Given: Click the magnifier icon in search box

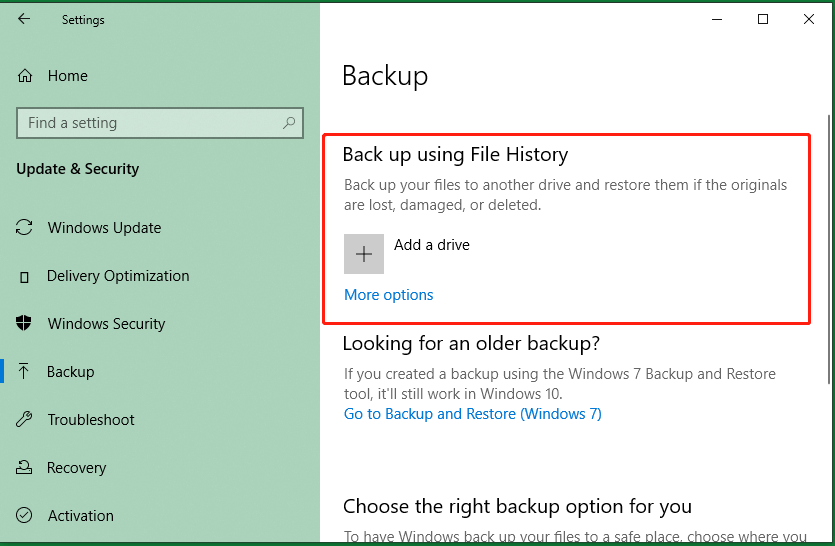Looking at the screenshot, I should coord(289,123).
